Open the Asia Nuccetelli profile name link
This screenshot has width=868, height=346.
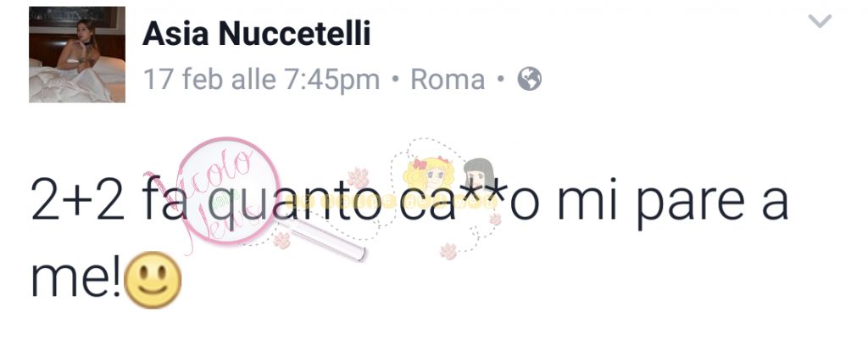(x=256, y=34)
